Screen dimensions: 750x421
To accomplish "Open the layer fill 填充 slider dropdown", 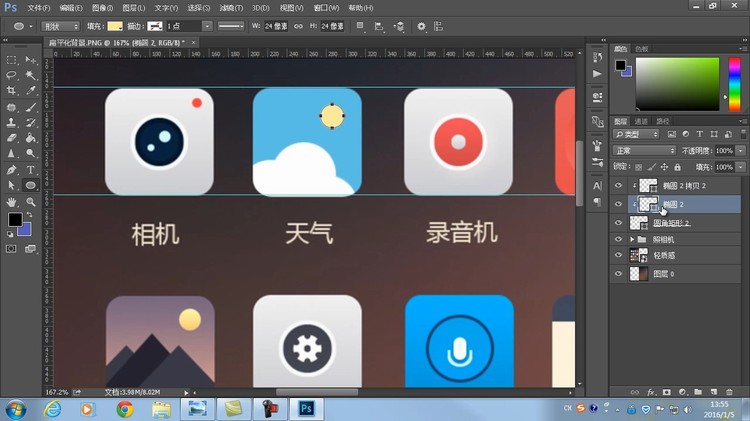I will click(741, 167).
